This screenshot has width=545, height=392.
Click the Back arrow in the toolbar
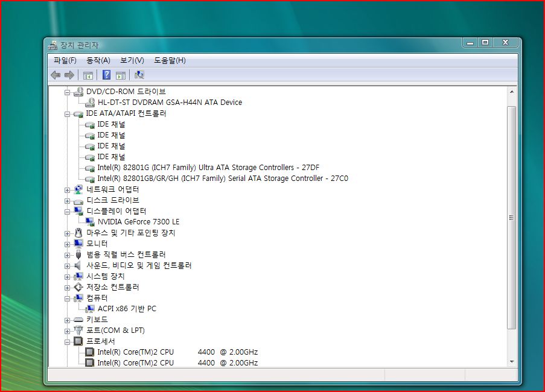point(56,75)
